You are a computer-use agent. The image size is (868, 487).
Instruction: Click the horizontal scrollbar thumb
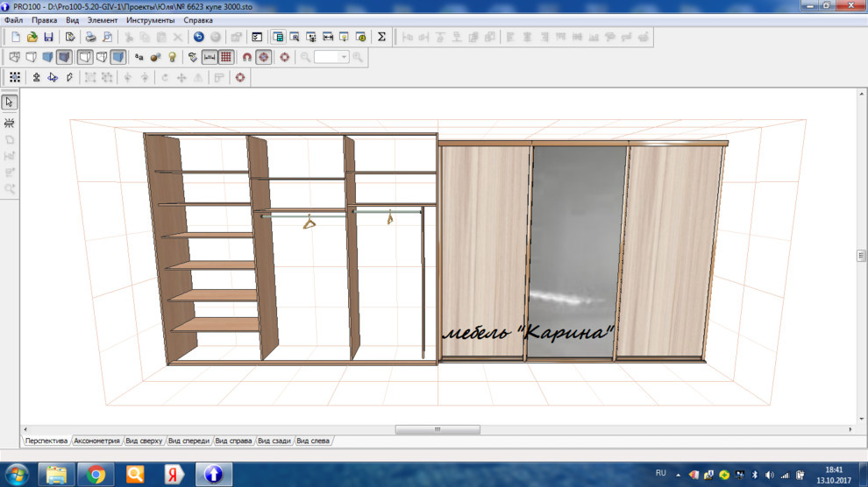tap(438, 430)
